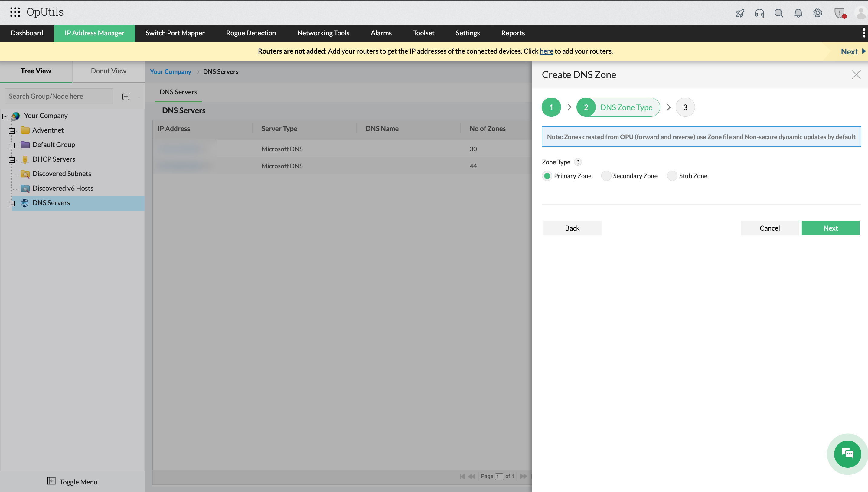Switch to the Donut View tab
The height and width of the screenshot is (492, 868).
[x=108, y=71]
